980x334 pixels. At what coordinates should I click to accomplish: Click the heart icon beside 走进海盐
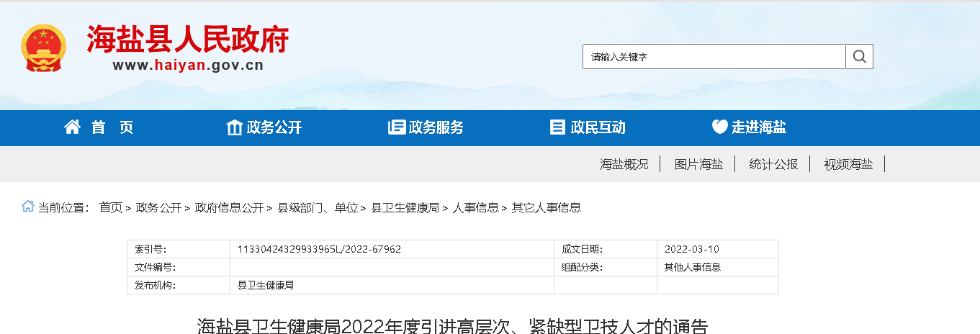[x=720, y=127]
